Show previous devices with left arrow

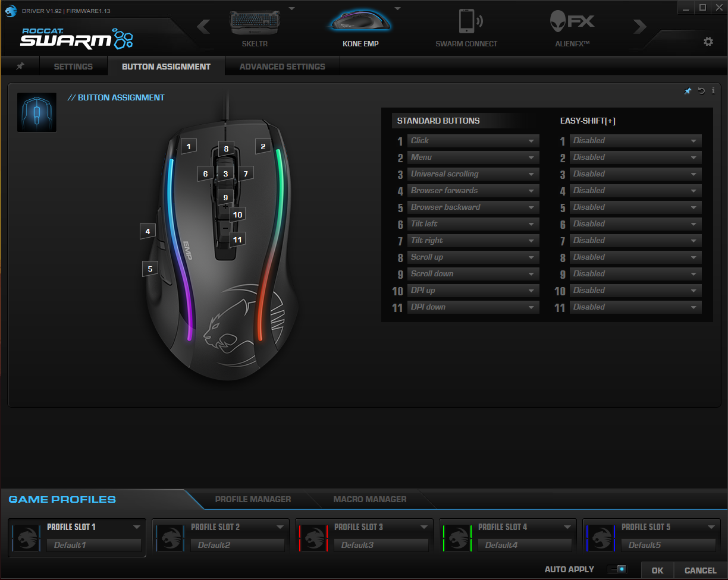tap(203, 27)
